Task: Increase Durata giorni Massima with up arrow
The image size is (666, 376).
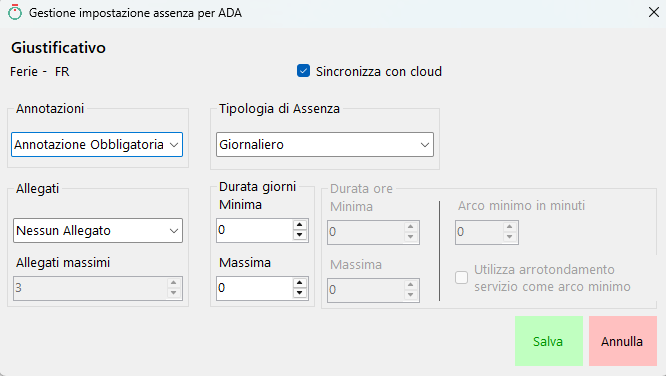Action: click(300, 283)
